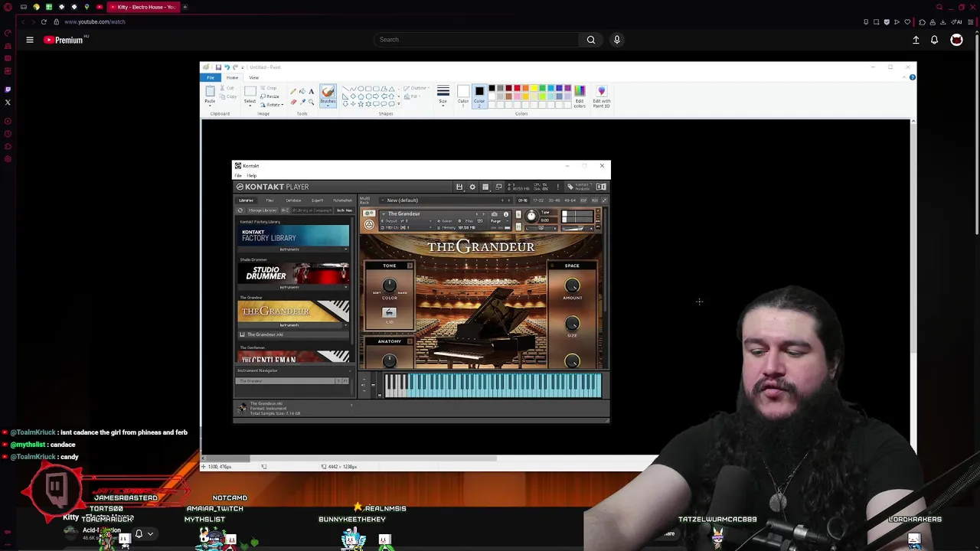
Task: Open the Outline dropdown in Paint shapes
Action: [x=417, y=89]
